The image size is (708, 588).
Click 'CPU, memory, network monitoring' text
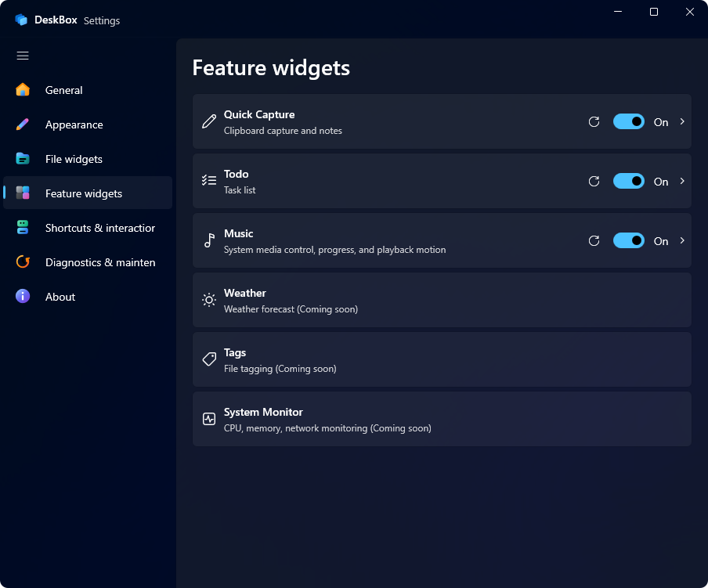click(327, 428)
